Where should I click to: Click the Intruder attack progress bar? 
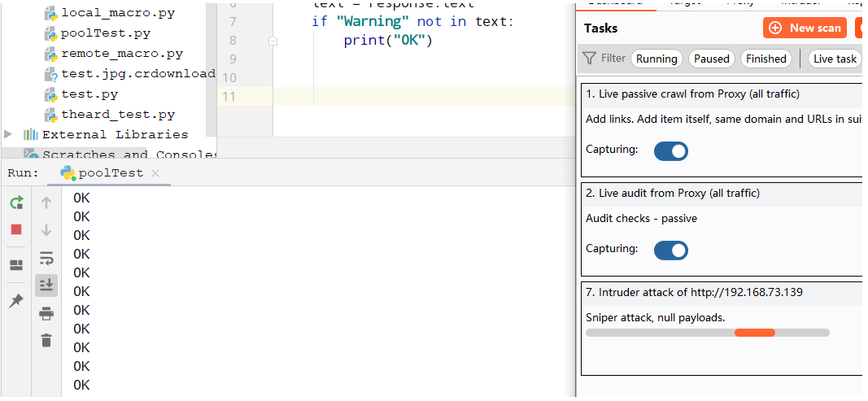(707, 333)
